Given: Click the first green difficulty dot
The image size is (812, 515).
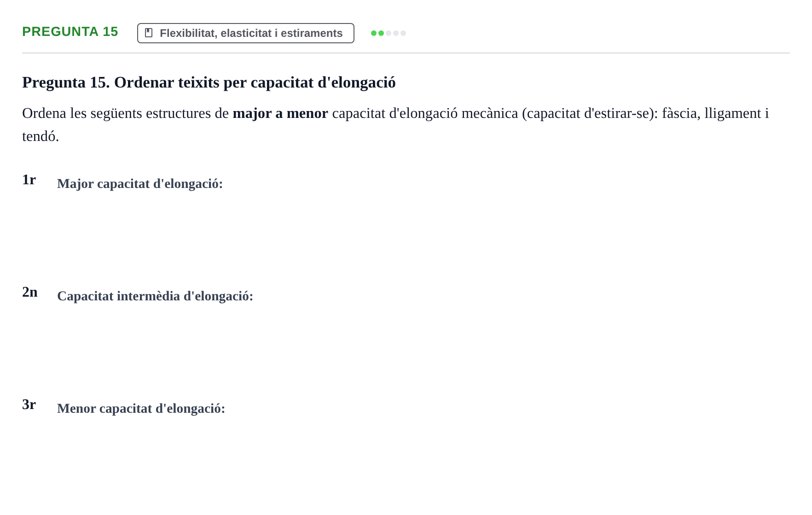Looking at the screenshot, I should coord(374,33).
